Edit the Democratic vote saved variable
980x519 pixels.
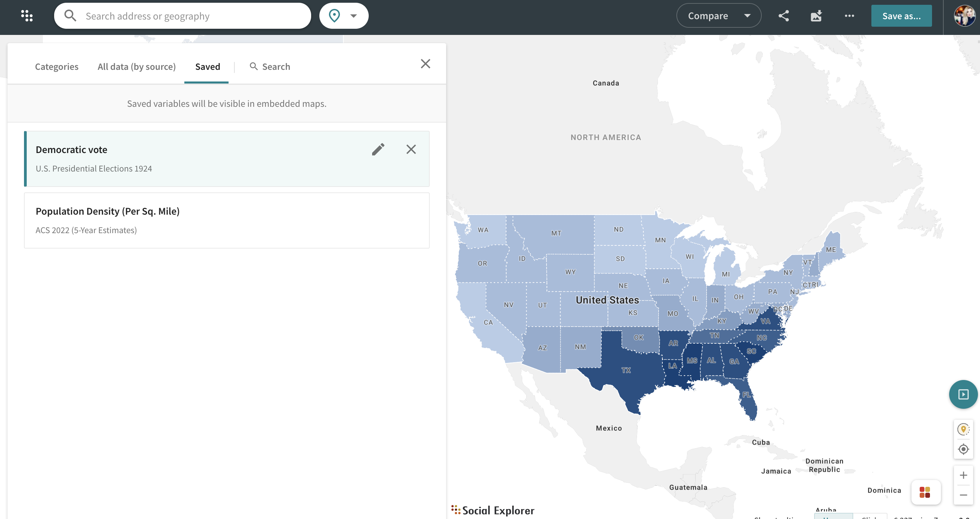click(x=378, y=149)
